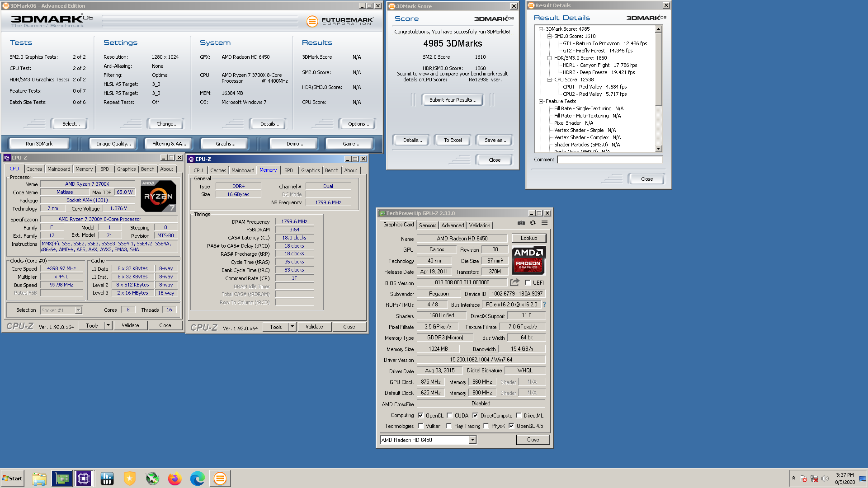Click the Bus Interface question mark icon
Screen dimensions: 868x488
(x=544, y=305)
